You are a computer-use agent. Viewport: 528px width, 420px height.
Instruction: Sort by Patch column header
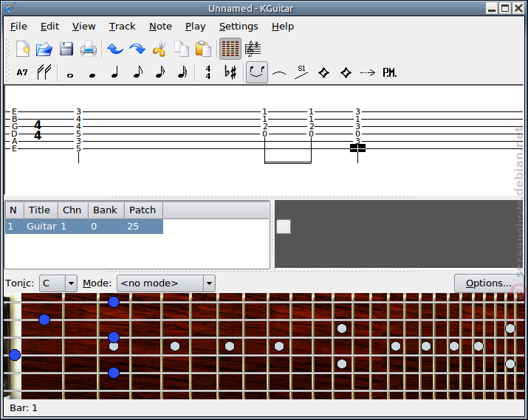pyautogui.click(x=143, y=210)
